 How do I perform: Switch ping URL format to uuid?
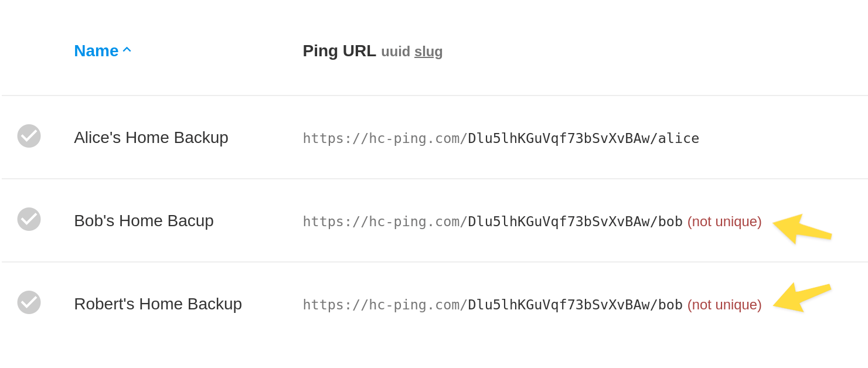(x=396, y=52)
